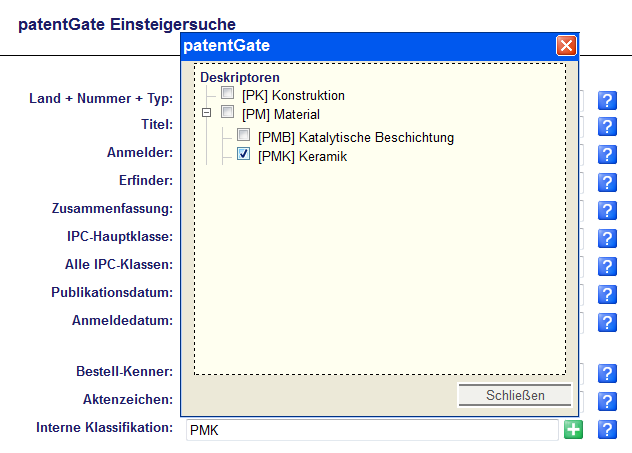Enable [PMB] Katalytische Beschichtung checkbox
The image size is (632, 453).
[243, 135]
